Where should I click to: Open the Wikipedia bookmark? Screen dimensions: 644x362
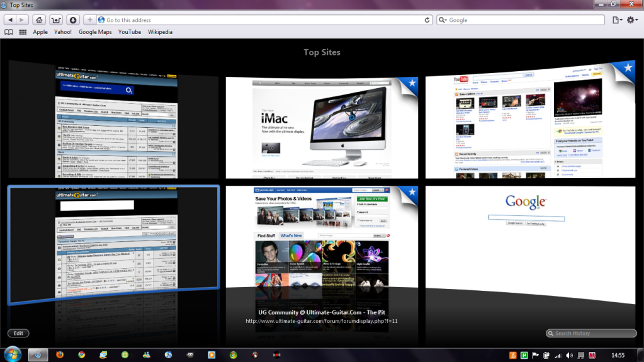(x=160, y=32)
